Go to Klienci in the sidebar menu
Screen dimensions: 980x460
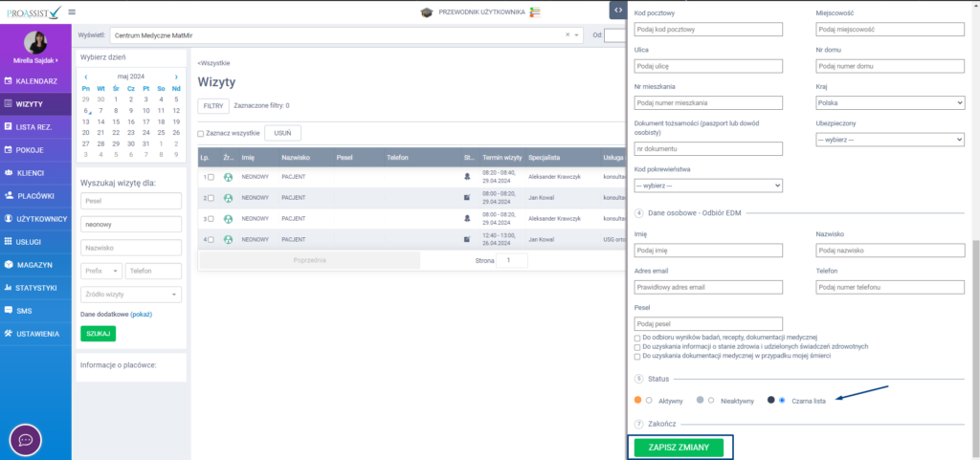coord(36,173)
